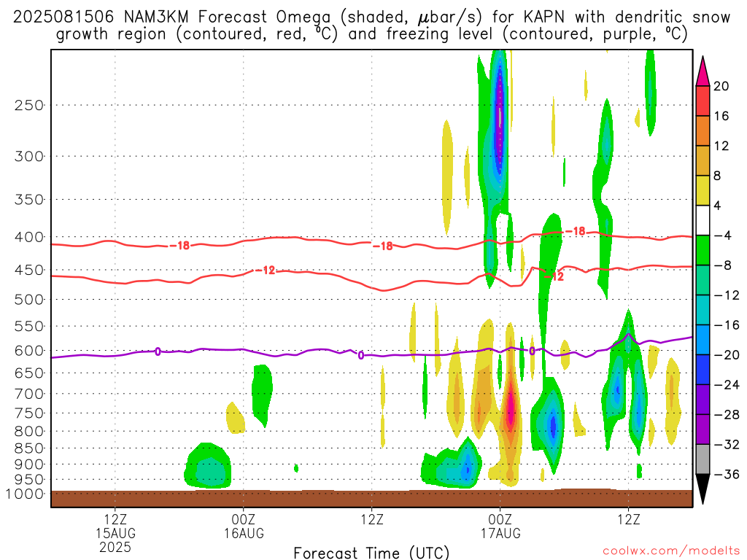The width and height of the screenshot is (747, 560).
Task: Click the 850 pressure level label
Action: point(29,448)
